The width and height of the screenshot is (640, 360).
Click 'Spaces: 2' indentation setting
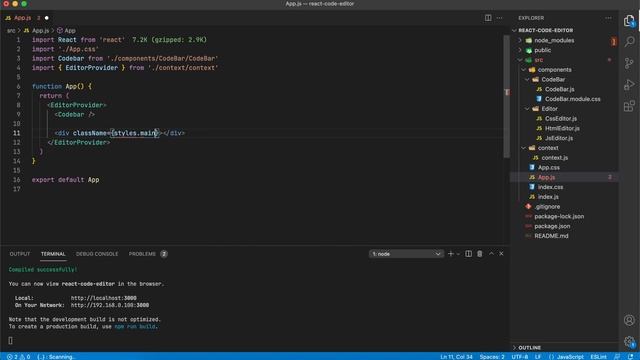pos(492,357)
